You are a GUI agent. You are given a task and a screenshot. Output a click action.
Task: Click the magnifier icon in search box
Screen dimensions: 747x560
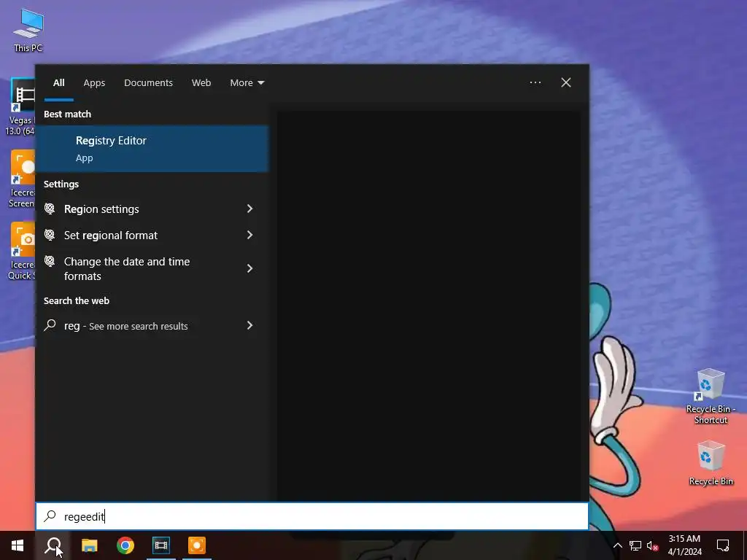pos(50,516)
